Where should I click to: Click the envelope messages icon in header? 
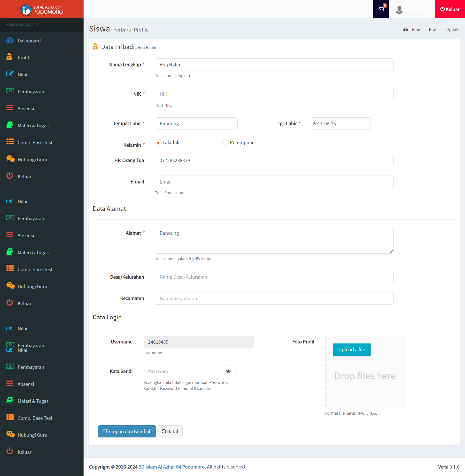[381, 9]
